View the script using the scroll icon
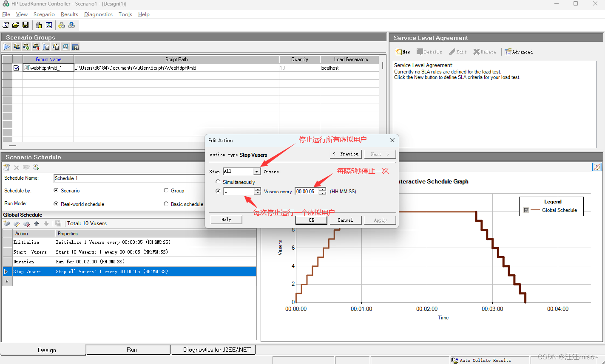The width and height of the screenshot is (605, 364). point(65,47)
